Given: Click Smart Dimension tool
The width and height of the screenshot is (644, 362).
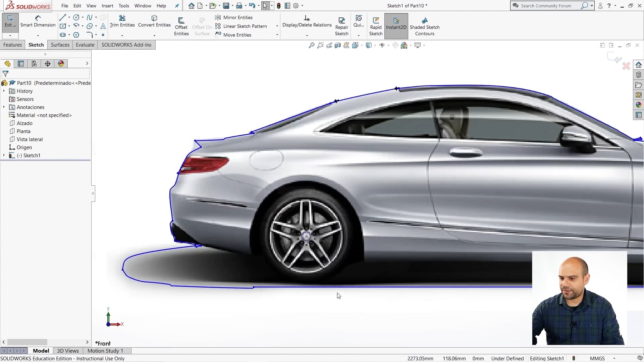Looking at the screenshot, I should click(38, 21).
